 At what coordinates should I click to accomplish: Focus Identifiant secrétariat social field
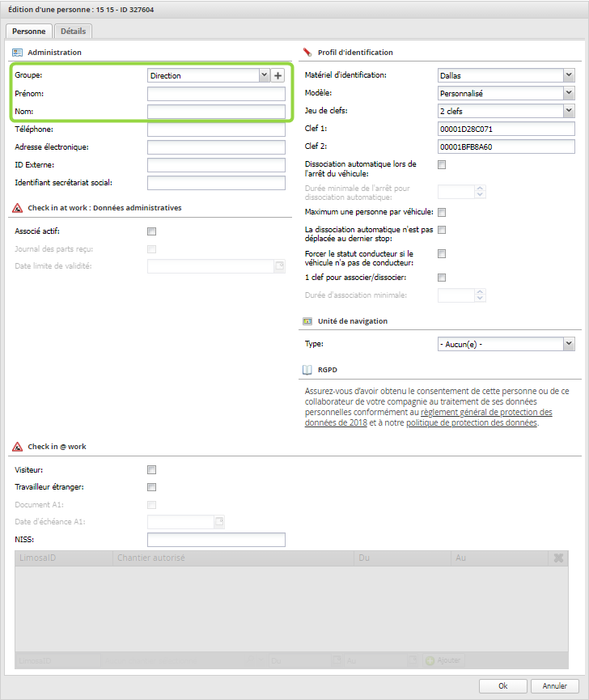pos(216,183)
